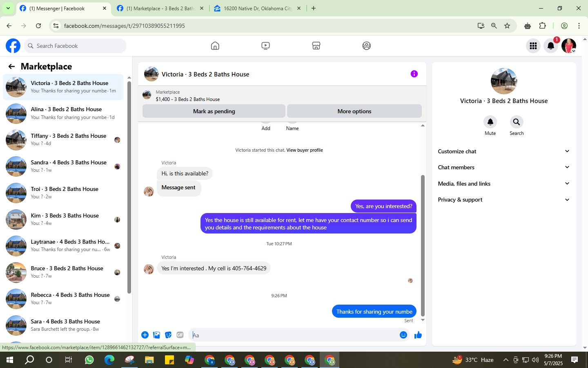Screen dimensions: 588x368
Task: Open conversation information icon
Action: pyautogui.click(x=414, y=74)
